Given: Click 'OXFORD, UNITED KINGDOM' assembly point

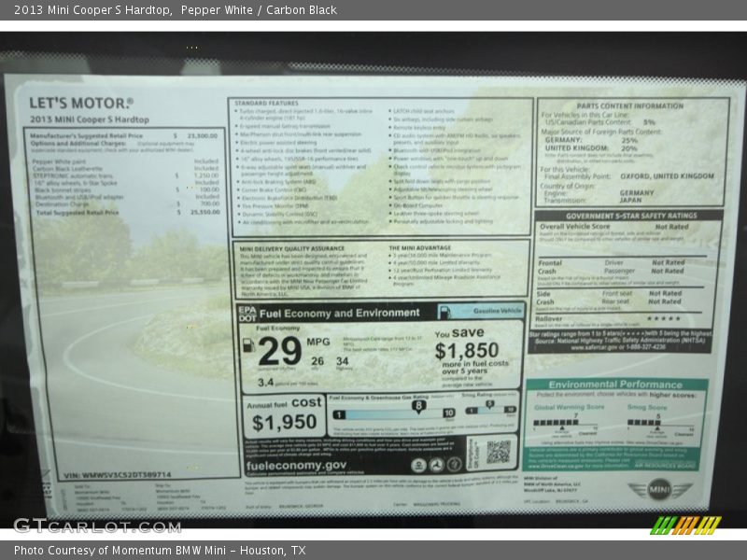Looking at the screenshot, I should [x=667, y=176].
